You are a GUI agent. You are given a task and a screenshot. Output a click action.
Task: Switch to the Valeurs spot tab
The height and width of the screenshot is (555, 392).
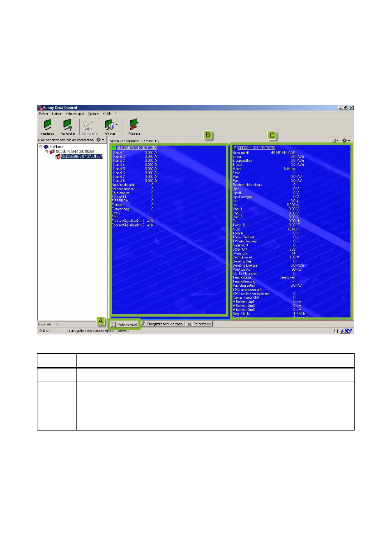(x=124, y=324)
